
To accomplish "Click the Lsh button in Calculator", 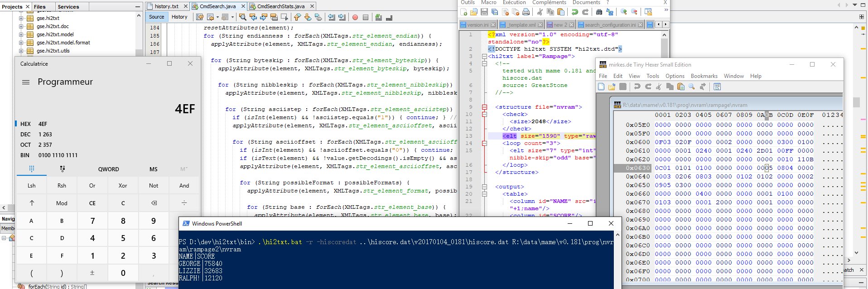I will [31, 186].
